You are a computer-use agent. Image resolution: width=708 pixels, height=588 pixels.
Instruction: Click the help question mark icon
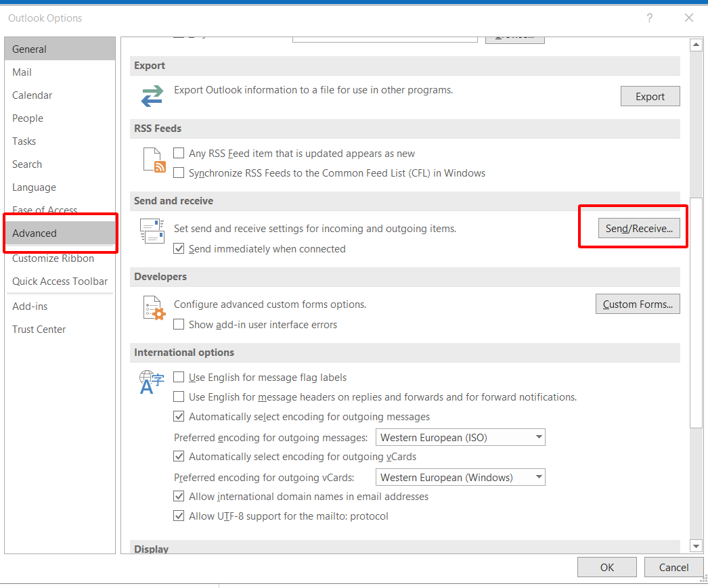pos(649,18)
